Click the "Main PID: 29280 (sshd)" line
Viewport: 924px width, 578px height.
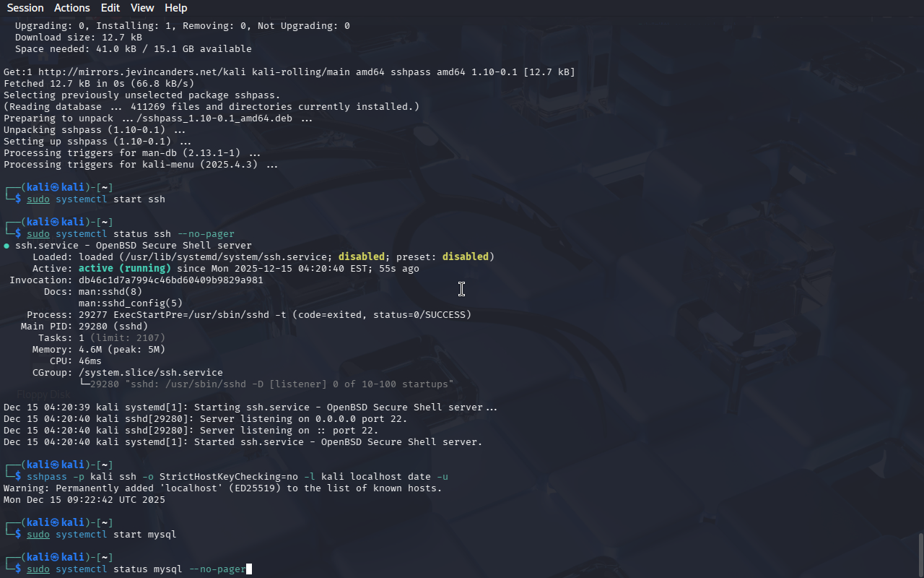[x=84, y=327]
